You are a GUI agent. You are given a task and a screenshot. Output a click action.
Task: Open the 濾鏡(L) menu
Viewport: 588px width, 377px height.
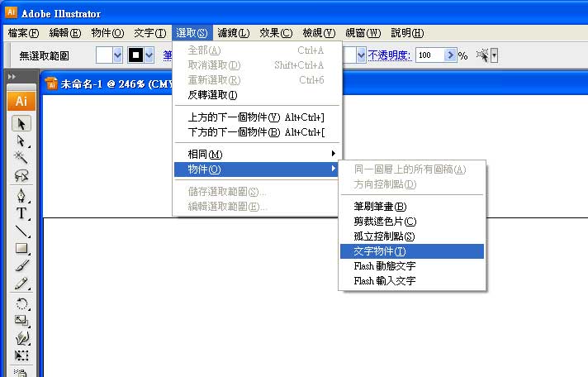pyautogui.click(x=234, y=33)
